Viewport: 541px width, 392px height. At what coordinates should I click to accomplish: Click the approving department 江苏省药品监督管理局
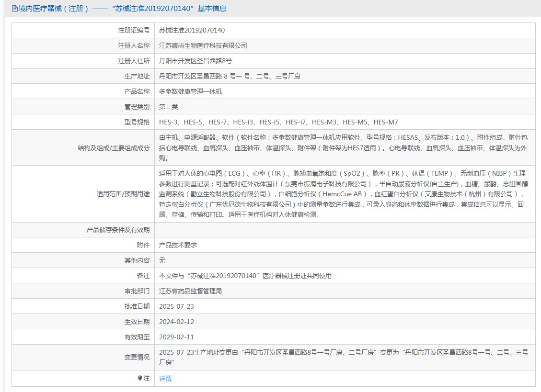pyautogui.click(x=191, y=291)
